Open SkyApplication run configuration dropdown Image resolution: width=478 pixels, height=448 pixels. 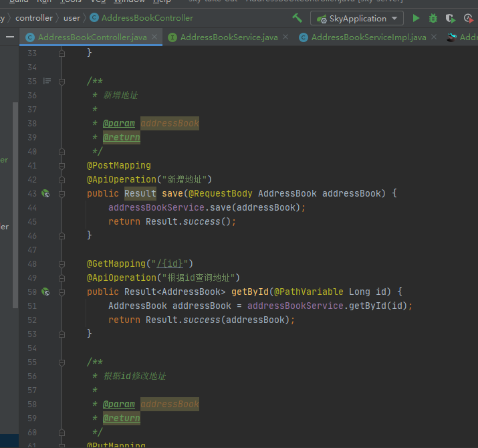point(357,18)
